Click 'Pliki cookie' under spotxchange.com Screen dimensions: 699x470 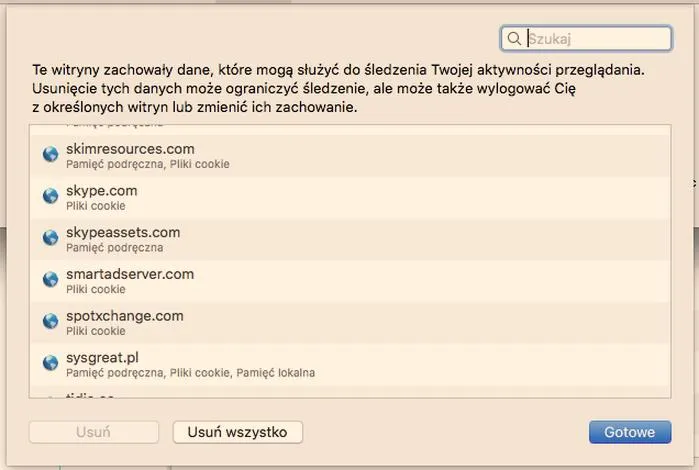coord(96,331)
